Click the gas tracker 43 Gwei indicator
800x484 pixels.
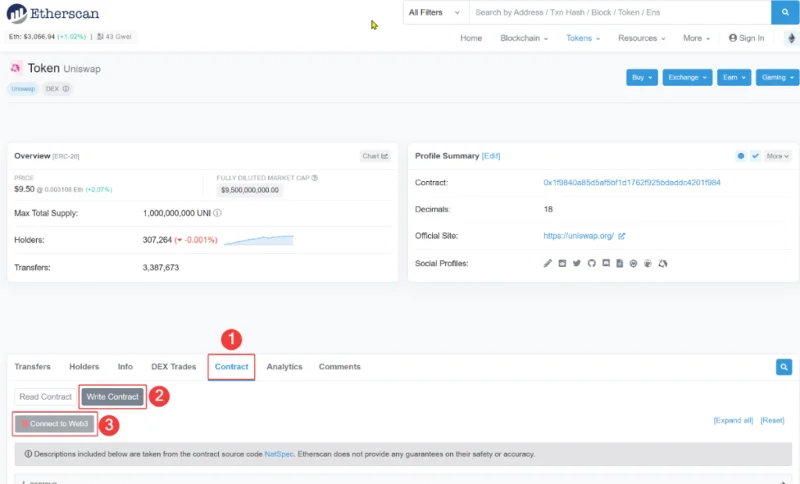pos(114,37)
